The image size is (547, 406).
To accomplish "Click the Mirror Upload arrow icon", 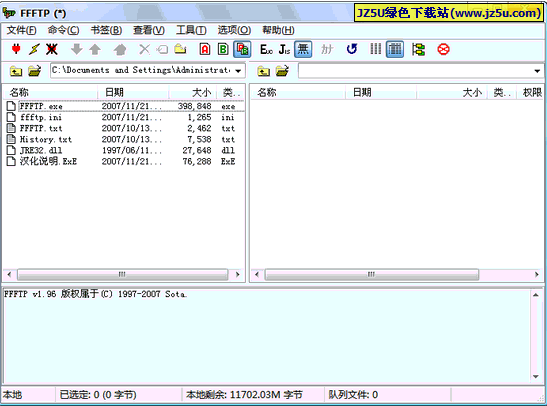I will pos(120,49).
